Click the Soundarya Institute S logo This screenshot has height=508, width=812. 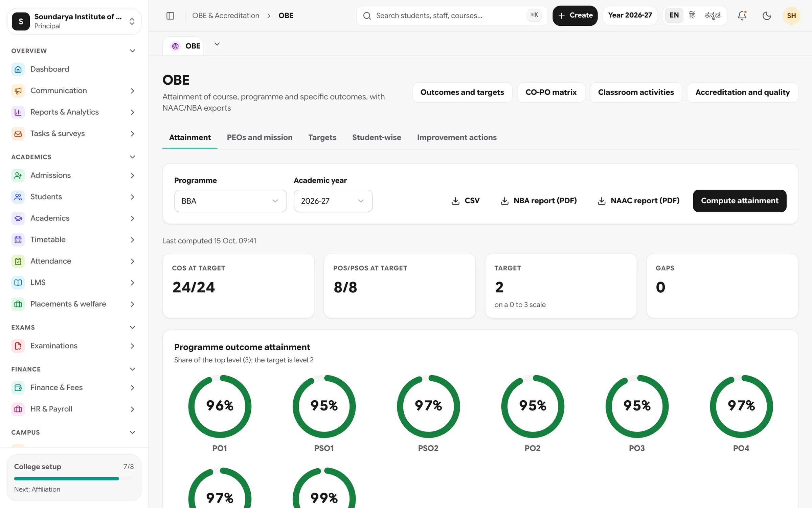(21, 21)
